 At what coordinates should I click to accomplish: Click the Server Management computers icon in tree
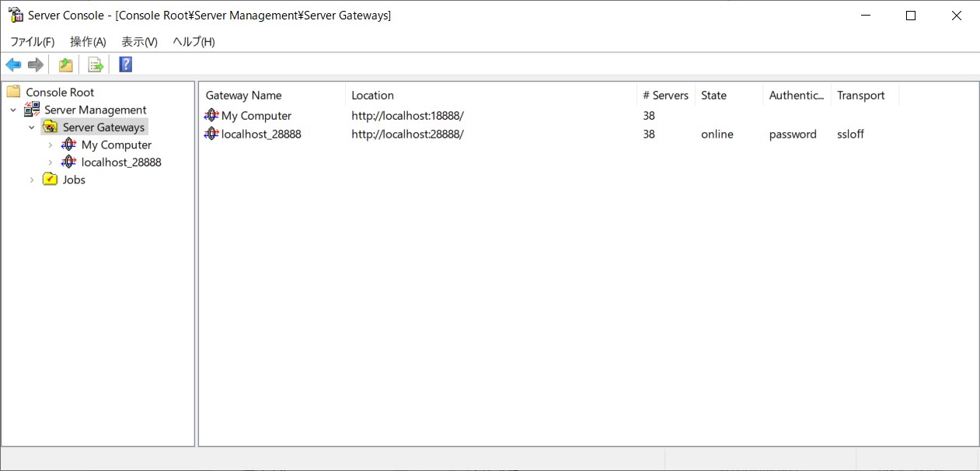32,110
